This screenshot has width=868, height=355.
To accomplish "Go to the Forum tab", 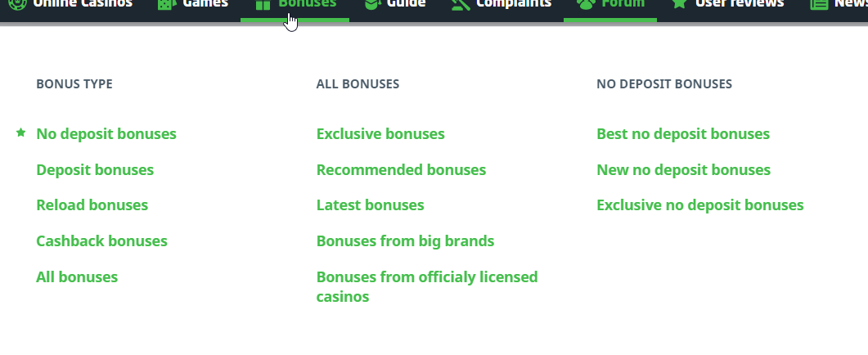I will (623, 3).
